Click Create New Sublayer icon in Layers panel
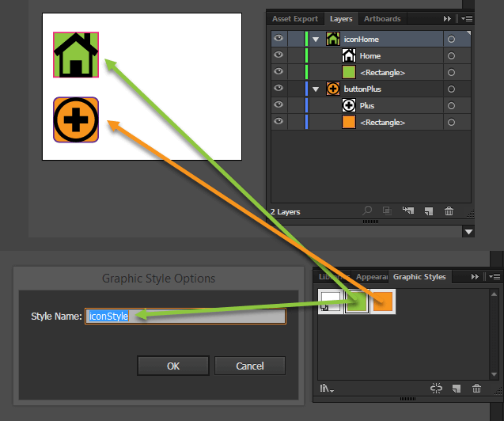The image size is (504, 421). point(408,210)
